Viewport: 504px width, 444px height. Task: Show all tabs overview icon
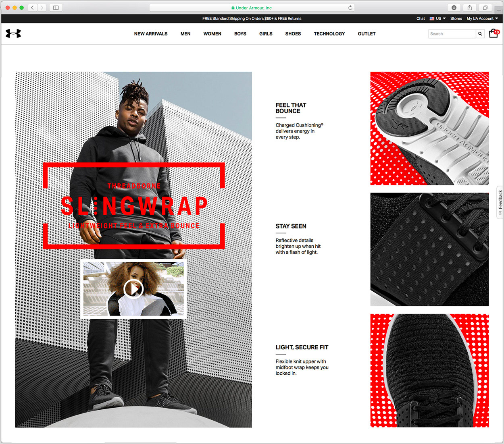(x=485, y=8)
